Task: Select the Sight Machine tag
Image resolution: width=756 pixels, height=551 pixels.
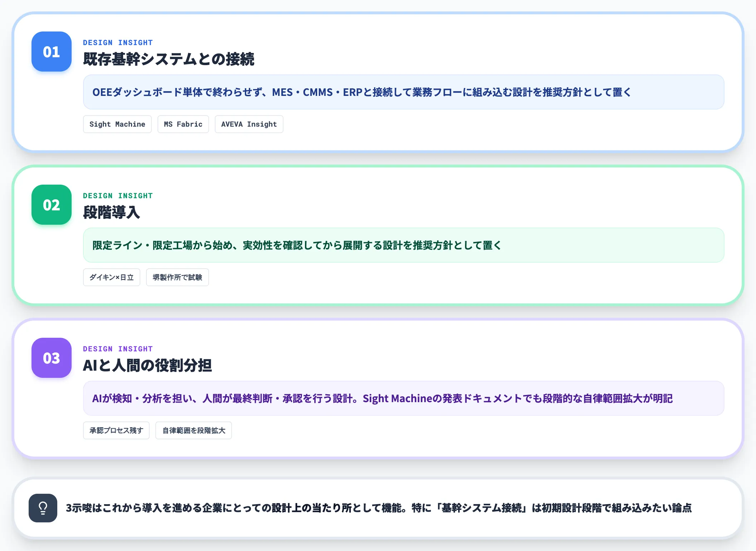Action: click(117, 124)
